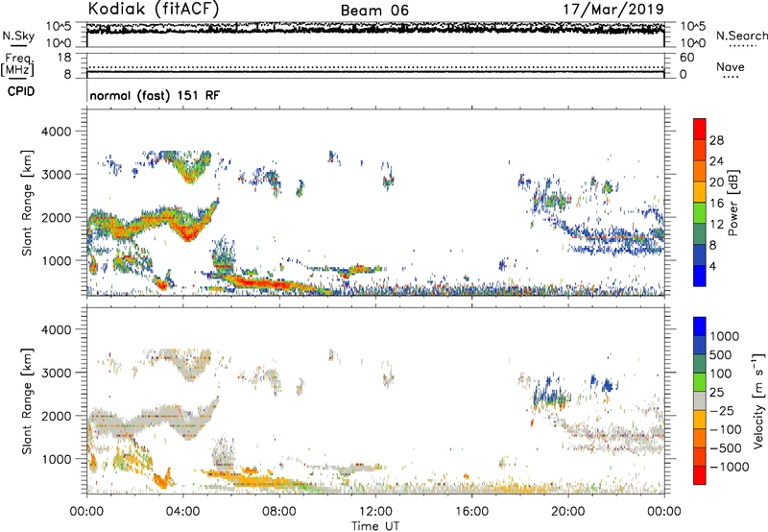Click the Power [dB] colour bar
This screenshot has height=532, width=768.
700,202
